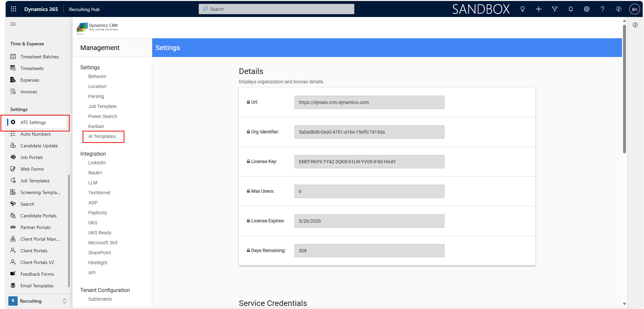This screenshot has width=644, height=309.
Task: Open the advanced find filter icon
Action: (554, 9)
